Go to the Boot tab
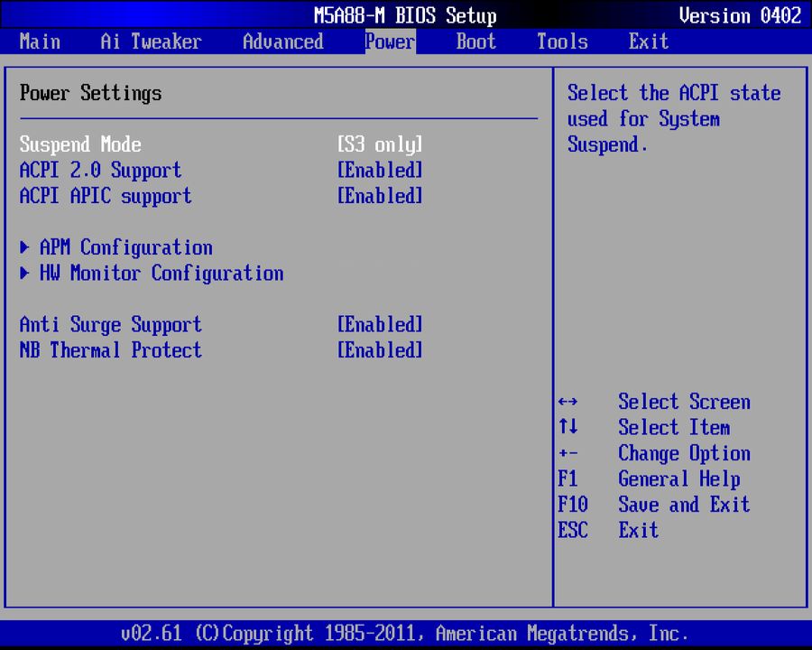Screen dimensions: 812x650 pyautogui.click(x=475, y=42)
